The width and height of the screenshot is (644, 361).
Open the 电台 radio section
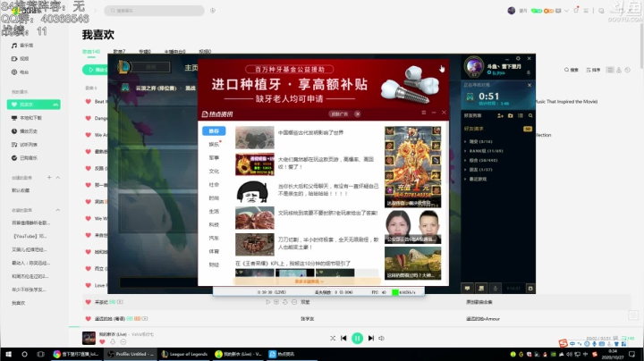tap(21, 72)
